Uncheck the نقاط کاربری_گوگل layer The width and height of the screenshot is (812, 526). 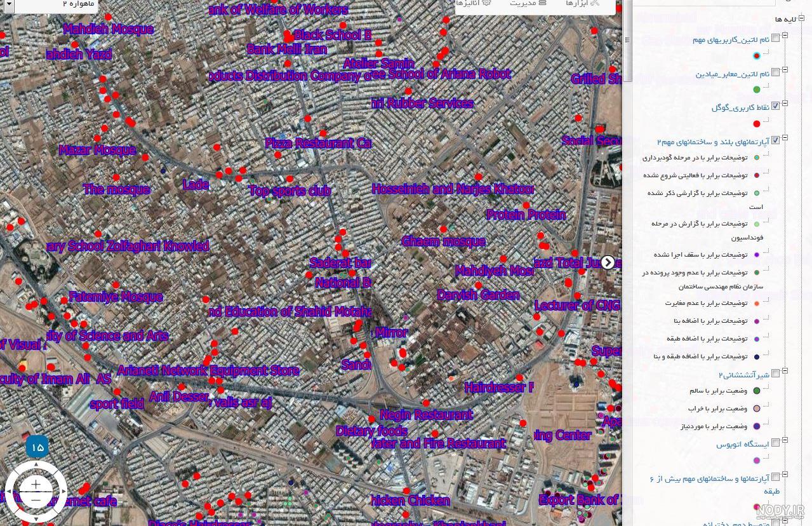tap(775, 106)
